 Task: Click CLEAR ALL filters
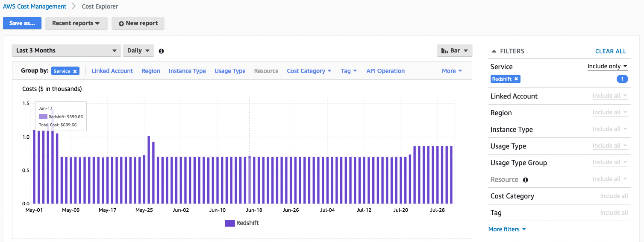[x=611, y=51]
